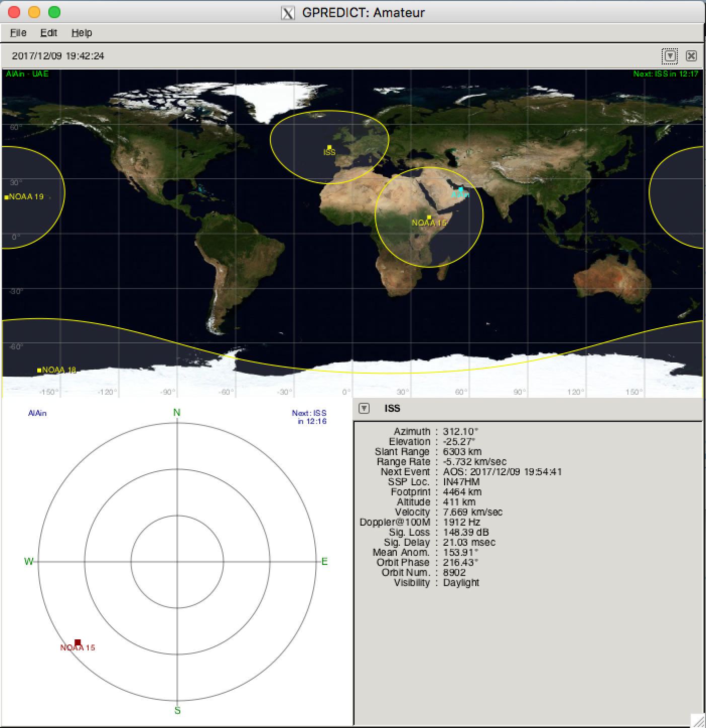Click the Azimuth value 312.10°
Screen dimensions: 706x728
click(x=461, y=431)
